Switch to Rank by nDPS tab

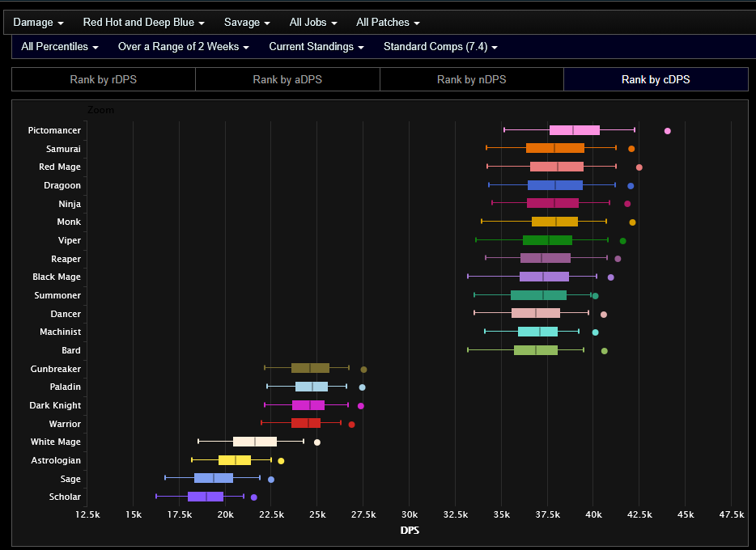click(472, 79)
